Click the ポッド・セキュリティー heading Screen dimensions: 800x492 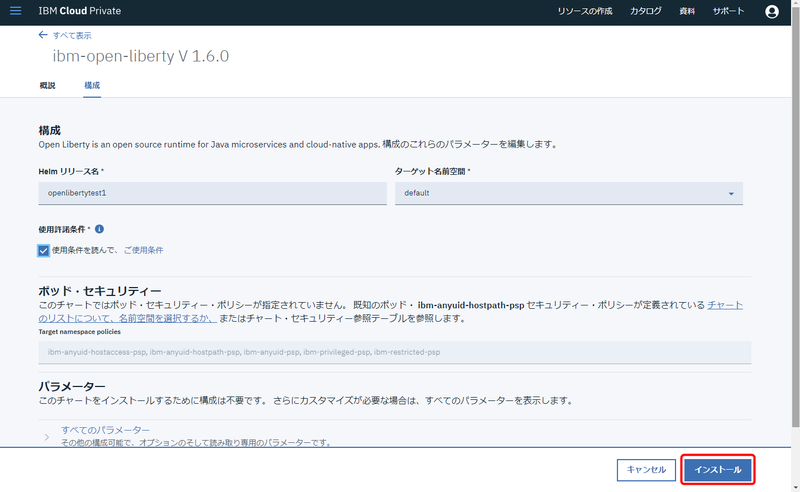(x=99, y=291)
